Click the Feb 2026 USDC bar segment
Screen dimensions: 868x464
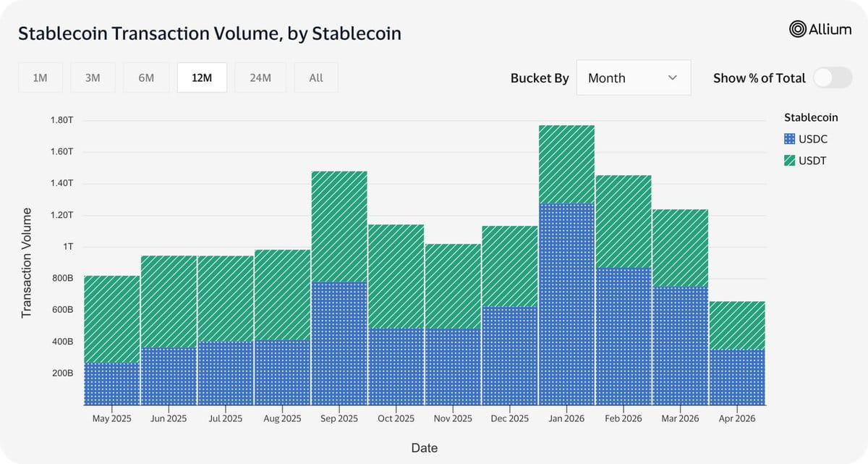coord(624,336)
